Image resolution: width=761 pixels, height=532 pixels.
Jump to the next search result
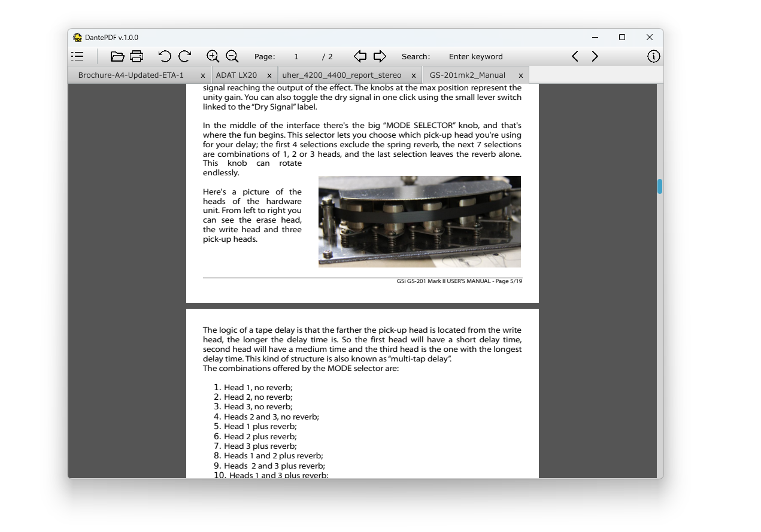click(595, 56)
